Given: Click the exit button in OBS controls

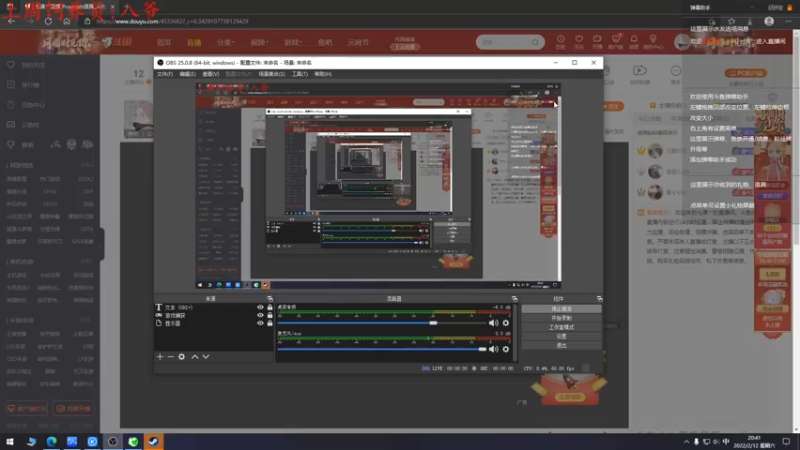Looking at the screenshot, I should (561, 345).
